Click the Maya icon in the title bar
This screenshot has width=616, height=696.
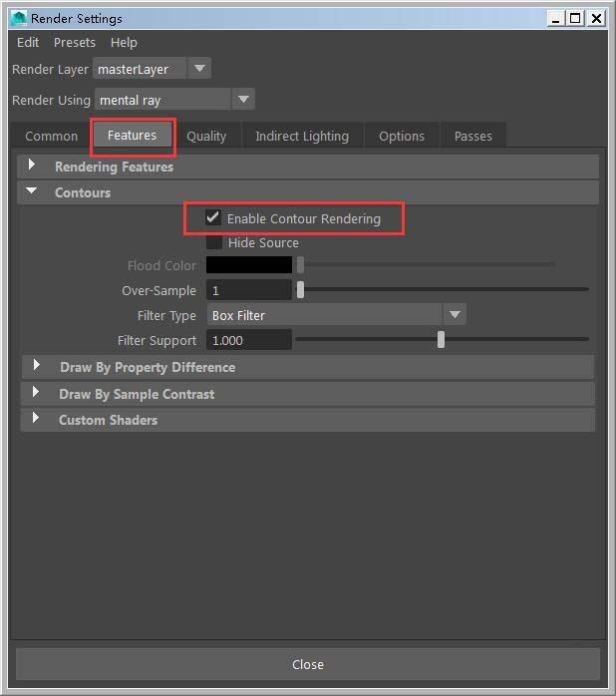coord(19,18)
